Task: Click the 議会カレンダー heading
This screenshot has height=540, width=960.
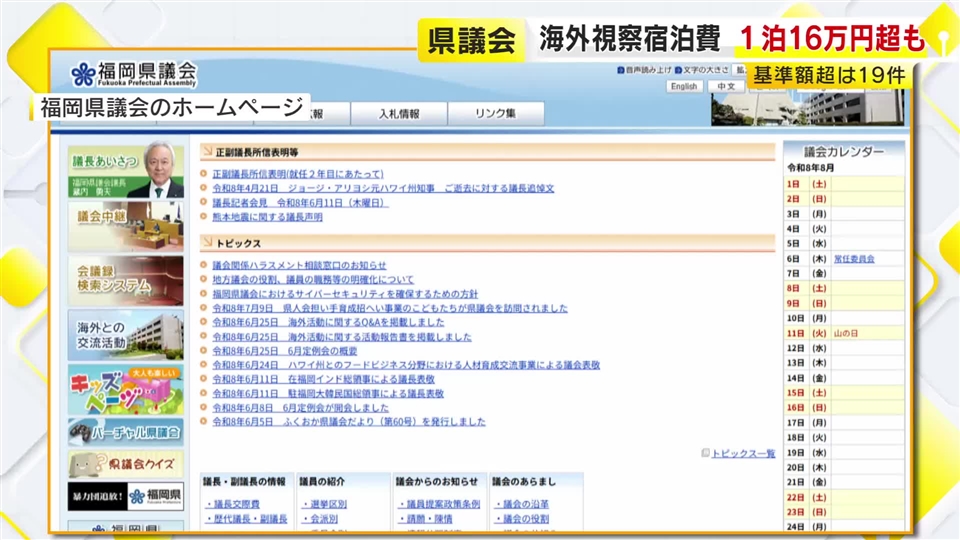Action: point(844,152)
